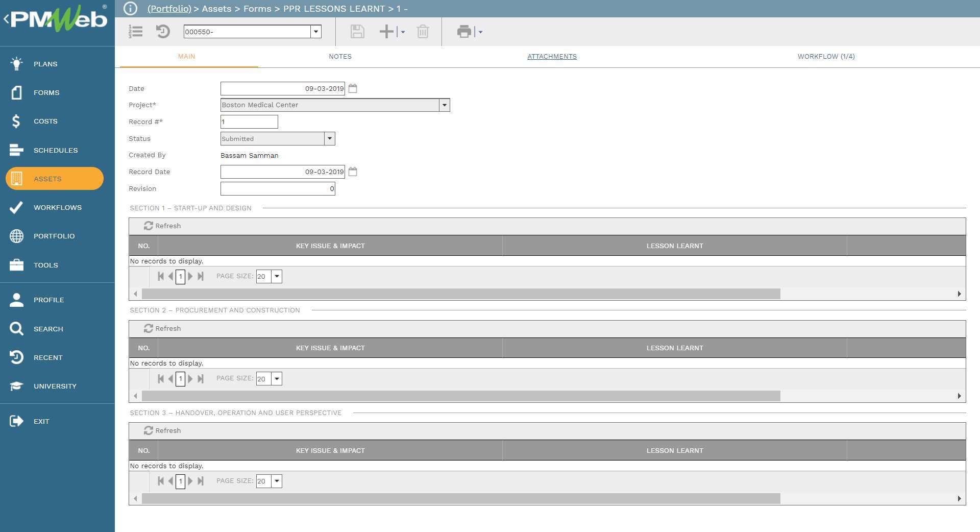Click page number box in Section 2 pager
This screenshot has width=980, height=532.
click(180, 379)
